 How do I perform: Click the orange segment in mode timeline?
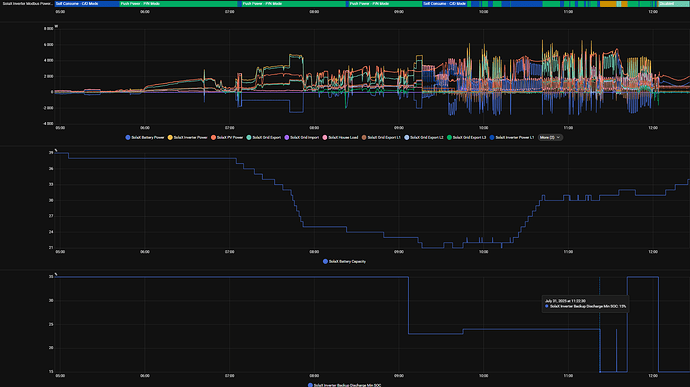click(x=608, y=4)
